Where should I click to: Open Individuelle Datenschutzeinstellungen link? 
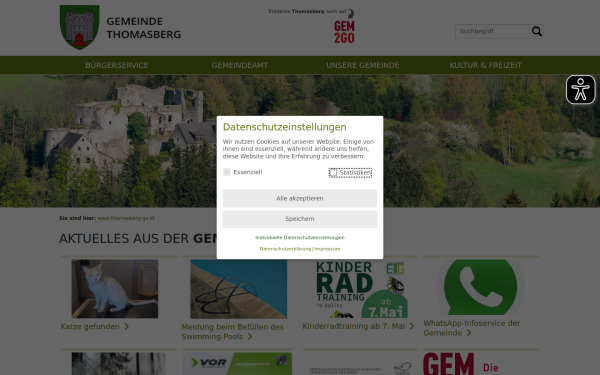pyautogui.click(x=300, y=238)
